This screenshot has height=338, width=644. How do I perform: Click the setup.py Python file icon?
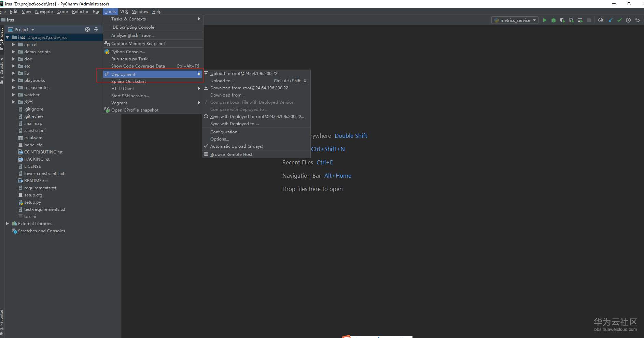coord(20,202)
